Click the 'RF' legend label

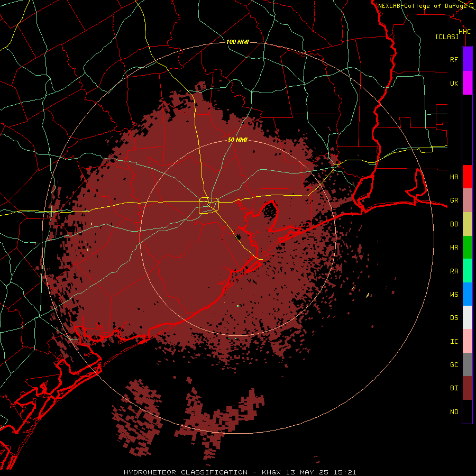point(454,59)
